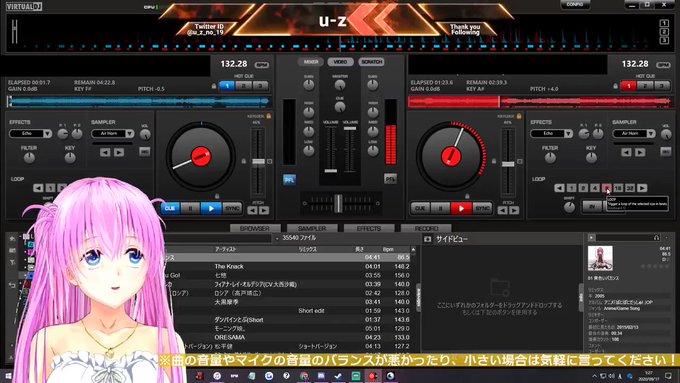Hit the CUE button on right deck

(x=420, y=209)
